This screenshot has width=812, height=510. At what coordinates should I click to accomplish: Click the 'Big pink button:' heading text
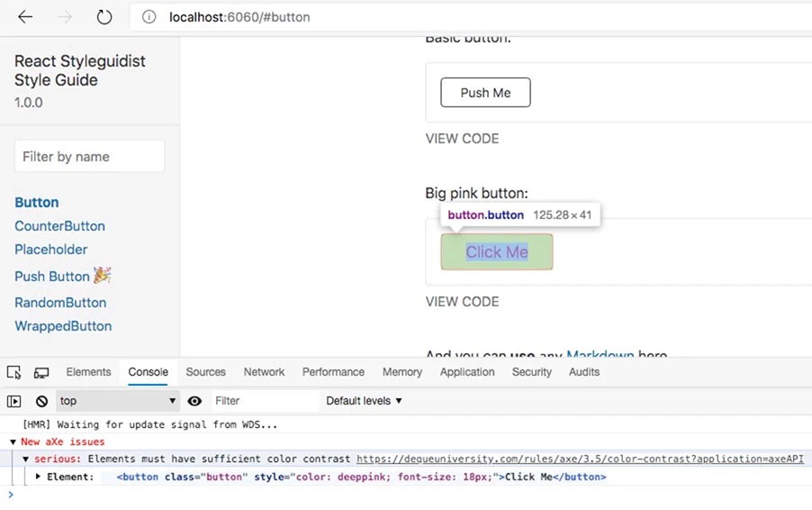[x=476, y=194]
